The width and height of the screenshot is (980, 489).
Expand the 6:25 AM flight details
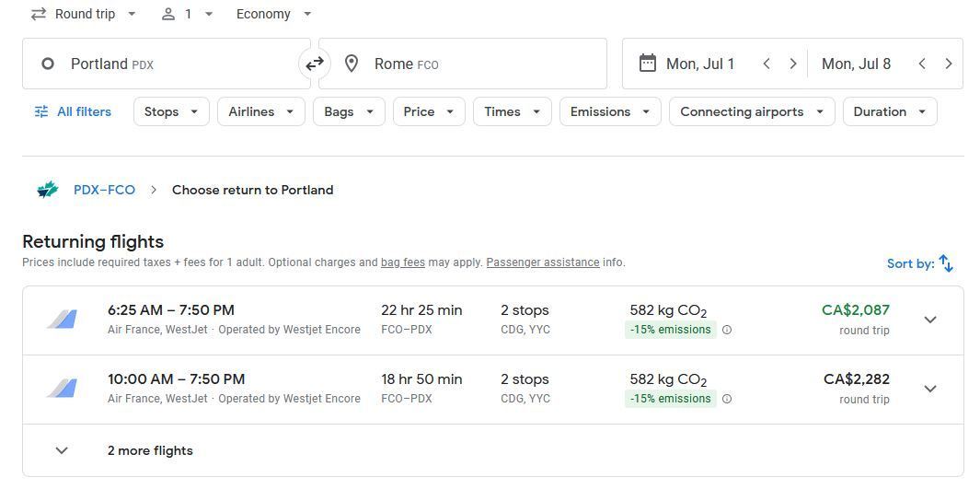coord(930,320)
